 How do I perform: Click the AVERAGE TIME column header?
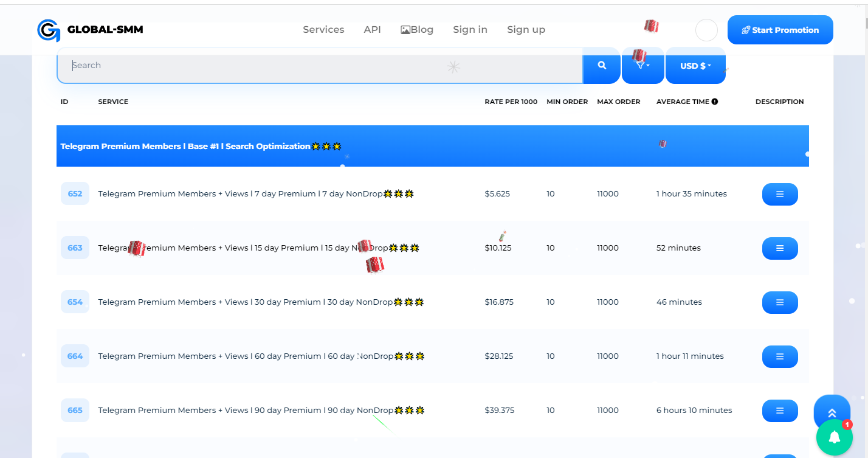tap(683, 102)
